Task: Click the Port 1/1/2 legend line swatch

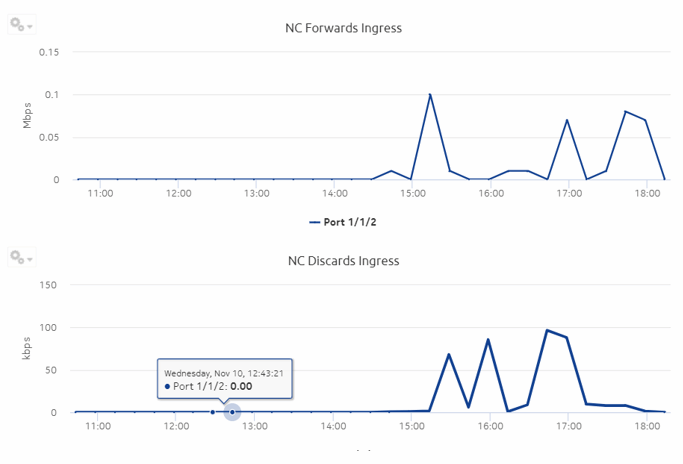Action: [x=314, y=222]
